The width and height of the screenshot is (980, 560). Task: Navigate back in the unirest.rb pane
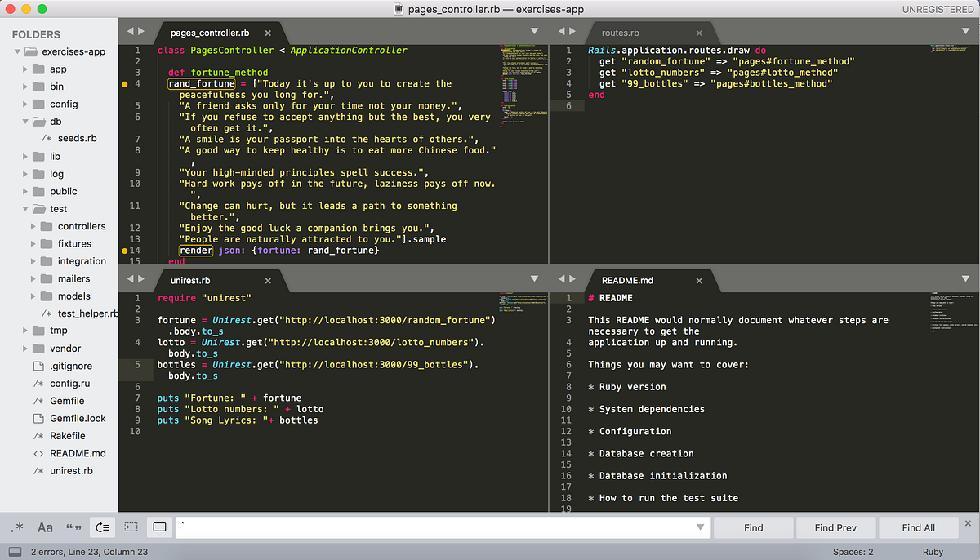(x=129, y=278)
